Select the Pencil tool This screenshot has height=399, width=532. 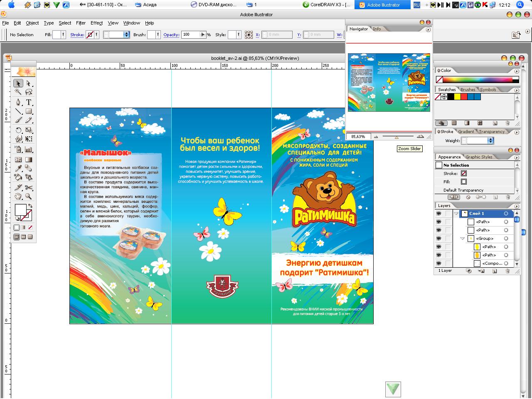coord(29,120)
